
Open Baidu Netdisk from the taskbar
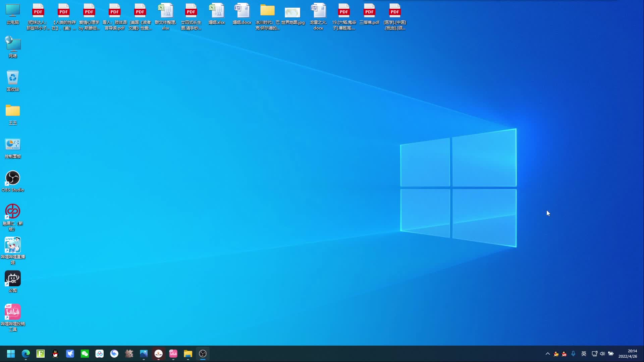coord(100,354)
